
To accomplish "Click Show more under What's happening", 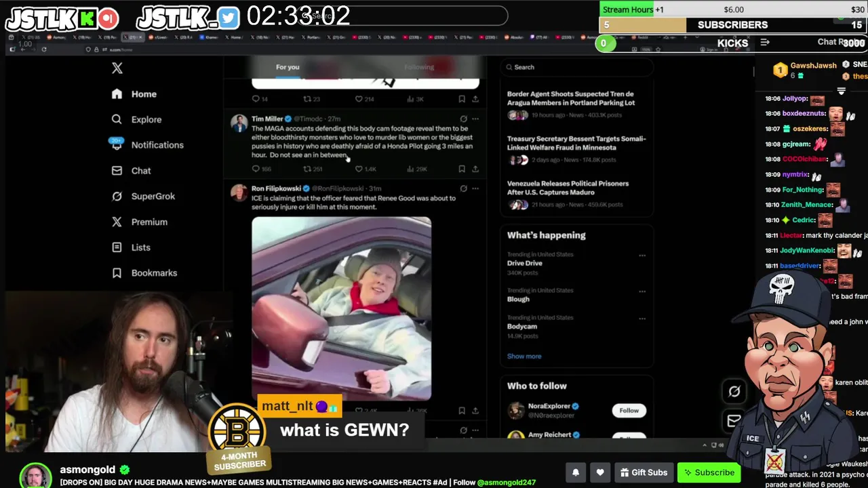I will pyautogui.click(x=524, y=357).
